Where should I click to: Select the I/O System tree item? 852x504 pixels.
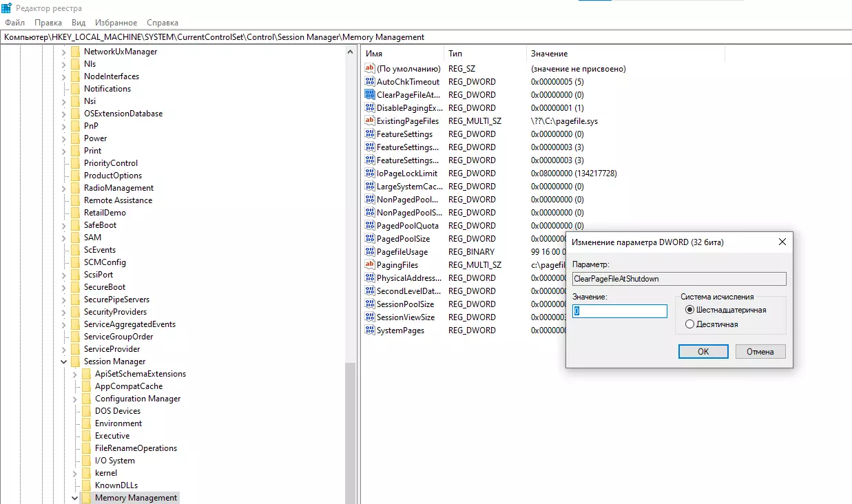coord(115,461)
